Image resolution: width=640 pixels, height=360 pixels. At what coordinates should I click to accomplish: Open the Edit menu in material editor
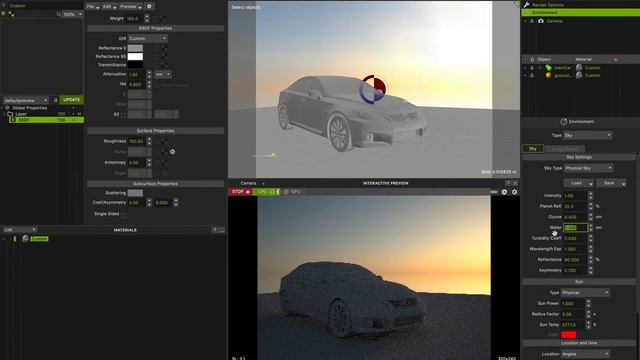(x=109, y=7)
